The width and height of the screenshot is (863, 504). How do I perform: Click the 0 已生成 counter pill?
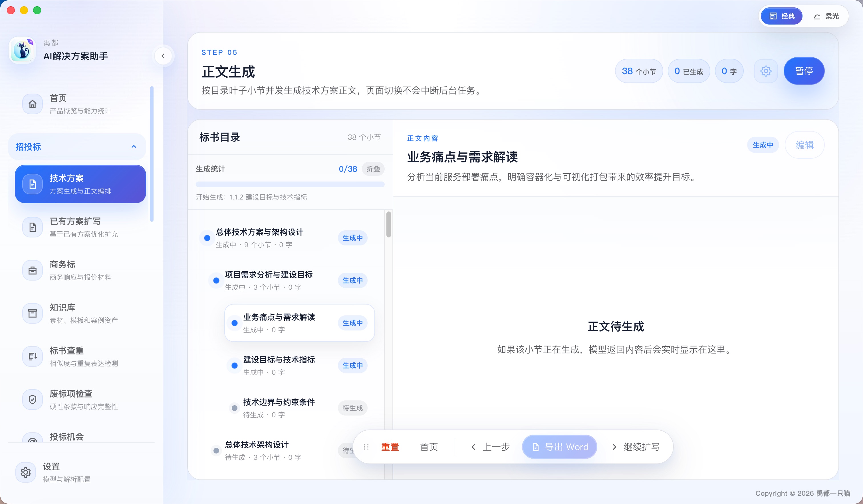689,71
